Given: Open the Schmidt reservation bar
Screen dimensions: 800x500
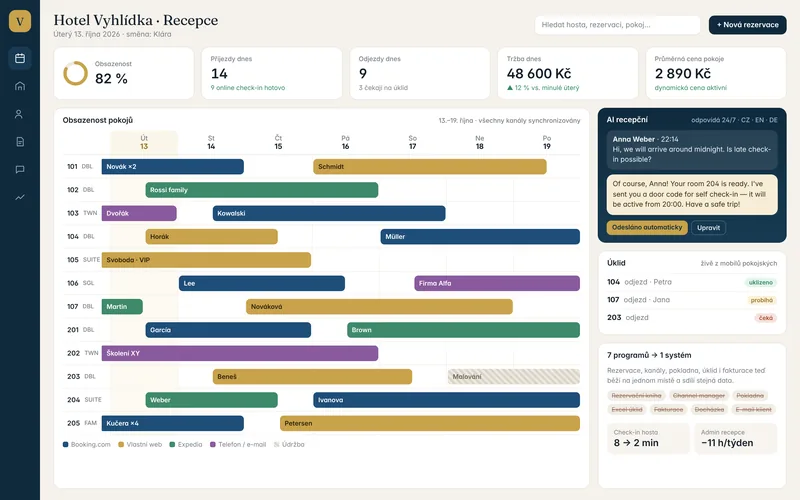Looking at the screenshot, I should pyautogui.click(x=430, y=166).
